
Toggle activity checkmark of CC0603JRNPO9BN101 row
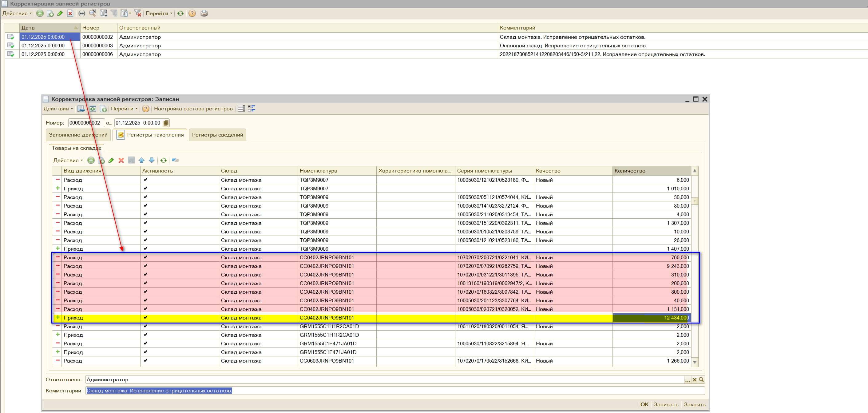[145, 360]
